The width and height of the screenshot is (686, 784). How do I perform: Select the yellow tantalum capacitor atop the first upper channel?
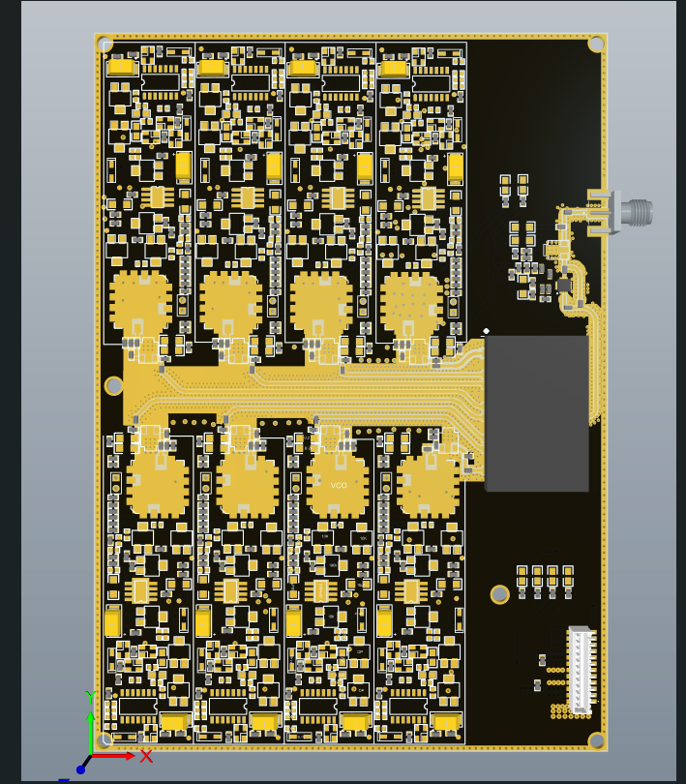(122, 67)
